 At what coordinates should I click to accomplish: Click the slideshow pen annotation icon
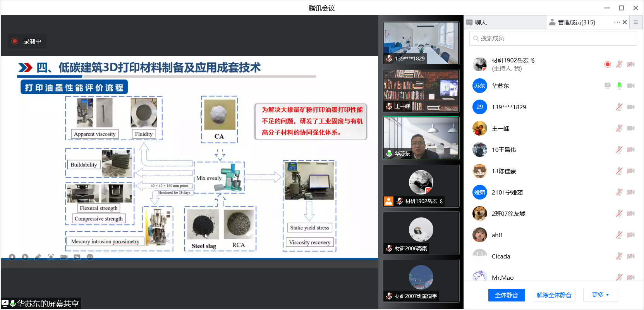pyautogui.click(x=38, y=257)
